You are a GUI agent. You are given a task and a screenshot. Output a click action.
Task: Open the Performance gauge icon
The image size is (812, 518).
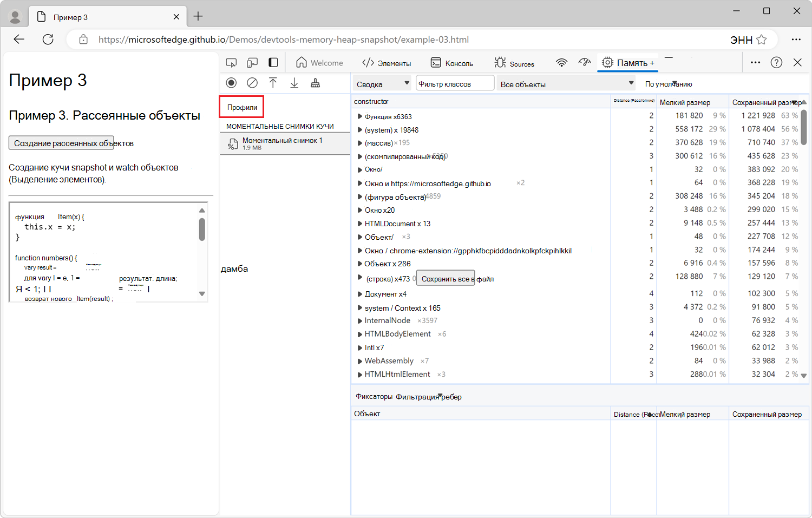pos(585,63)
